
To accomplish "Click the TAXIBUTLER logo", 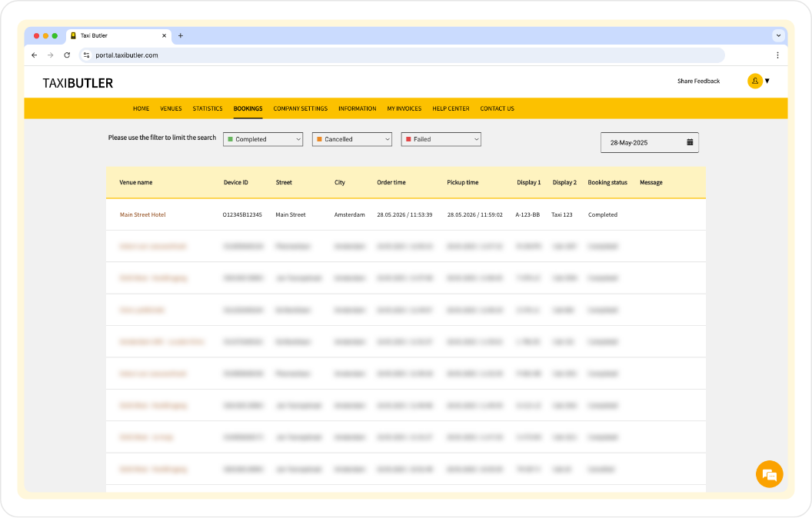I will (x=78, y=83).
